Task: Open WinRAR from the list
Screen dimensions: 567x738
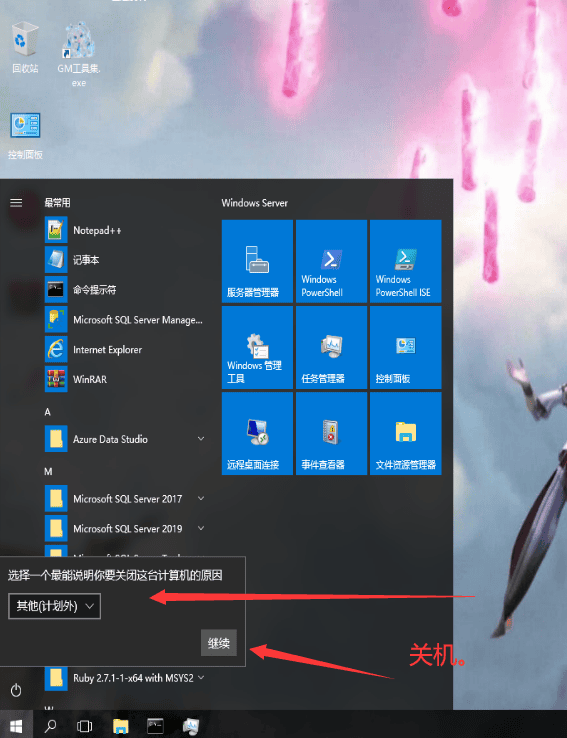Action: pos(125,379)
